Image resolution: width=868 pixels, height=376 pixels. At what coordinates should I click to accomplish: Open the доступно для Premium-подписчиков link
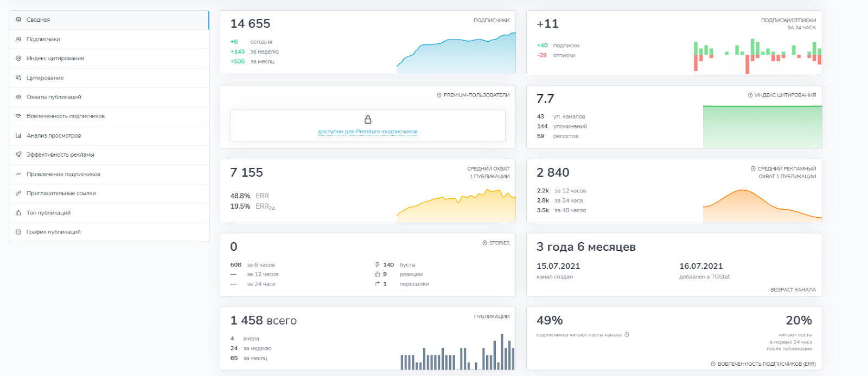pyautogui.click(x=368, y=132)
